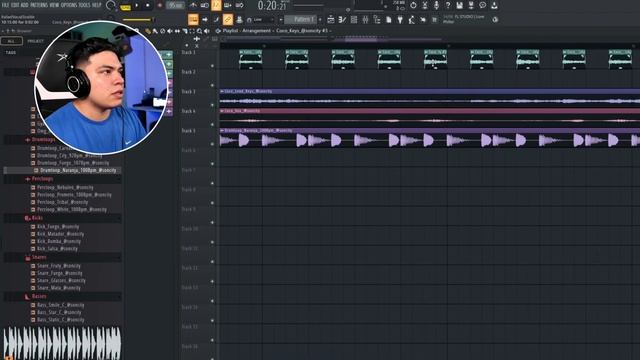Click the floppy disk save icon
This screenshot has width=640, height=360.
coord(460,5)
